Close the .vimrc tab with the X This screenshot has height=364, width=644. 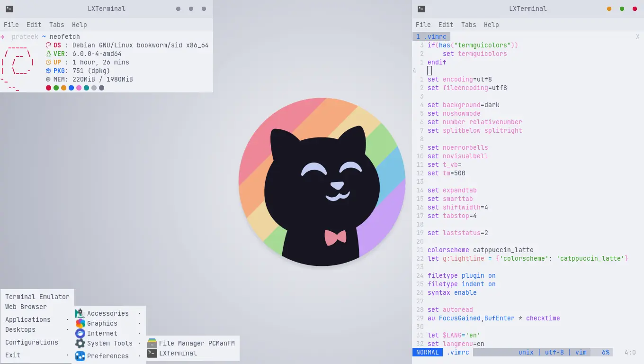click(x=638, y=36)
